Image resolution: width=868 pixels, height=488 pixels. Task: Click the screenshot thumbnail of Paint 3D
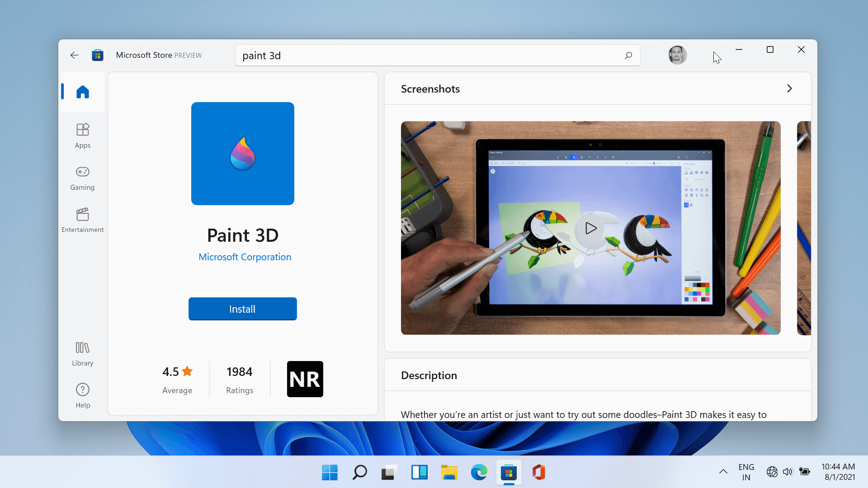(590, 228)
